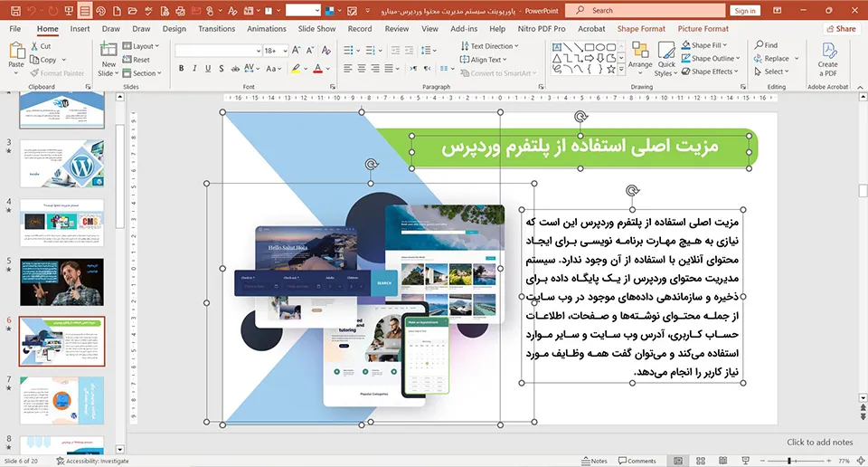Switch to the Design tab

[174, 29]
